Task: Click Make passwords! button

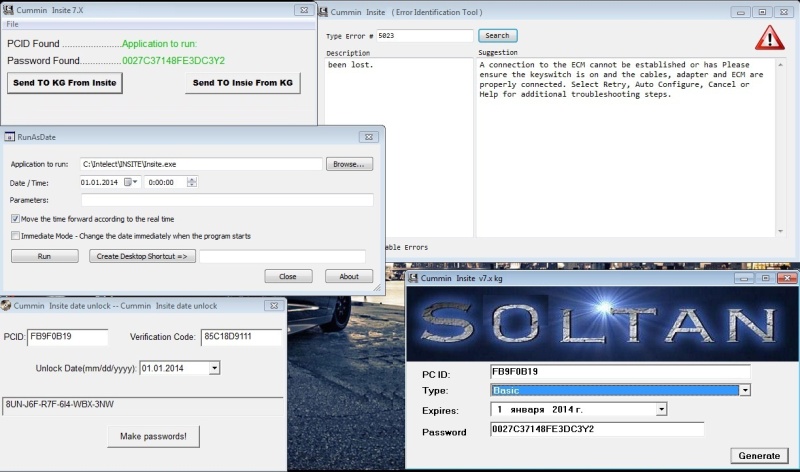Action: [153, 436]
